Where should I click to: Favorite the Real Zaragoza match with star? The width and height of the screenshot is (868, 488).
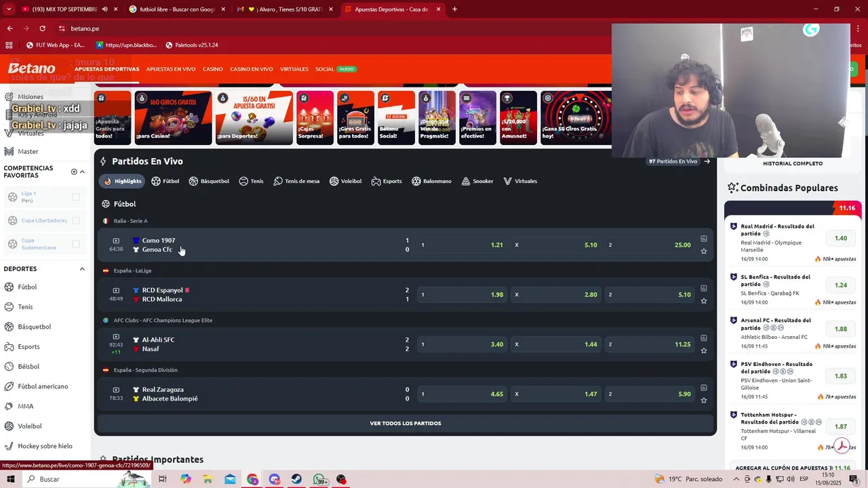coord(704,401)
